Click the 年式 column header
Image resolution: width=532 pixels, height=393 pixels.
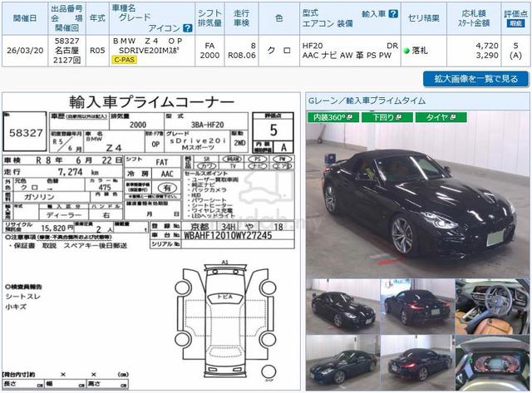(x=97, y=18)
